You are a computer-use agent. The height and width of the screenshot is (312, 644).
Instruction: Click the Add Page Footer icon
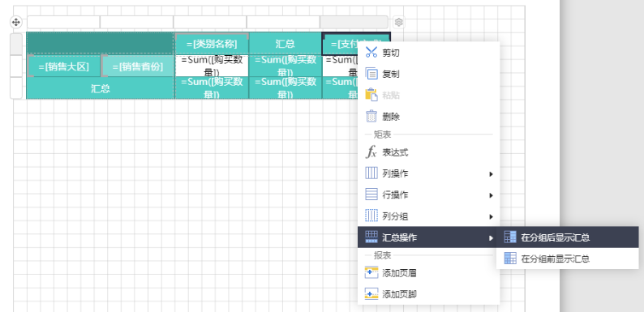[371, 294]
